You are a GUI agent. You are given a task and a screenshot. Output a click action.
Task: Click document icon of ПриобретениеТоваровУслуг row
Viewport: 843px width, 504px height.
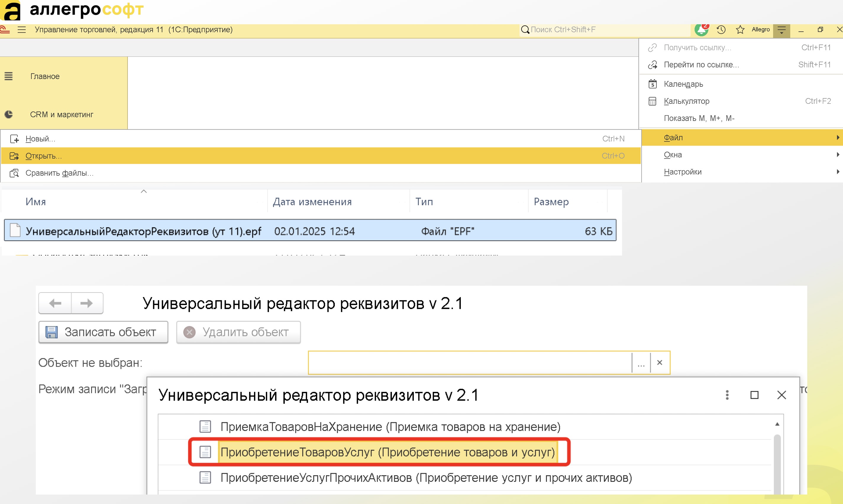(x=205, y=452)
